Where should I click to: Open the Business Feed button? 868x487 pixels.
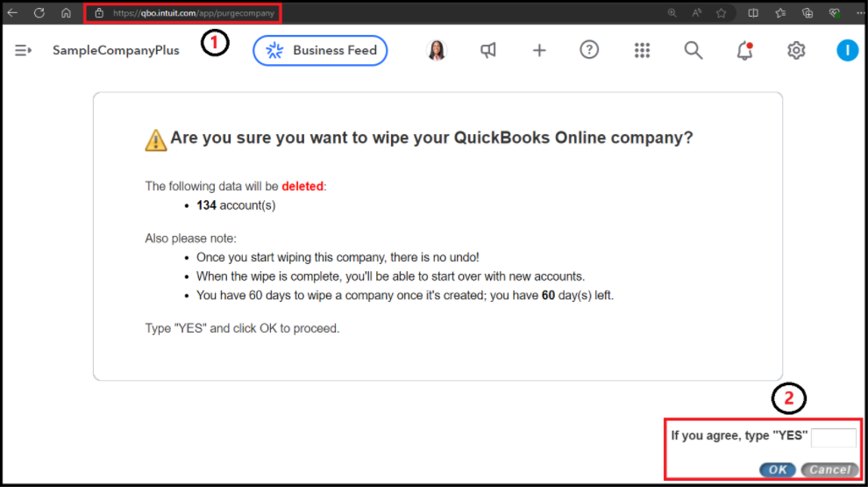tap(320, 50)
